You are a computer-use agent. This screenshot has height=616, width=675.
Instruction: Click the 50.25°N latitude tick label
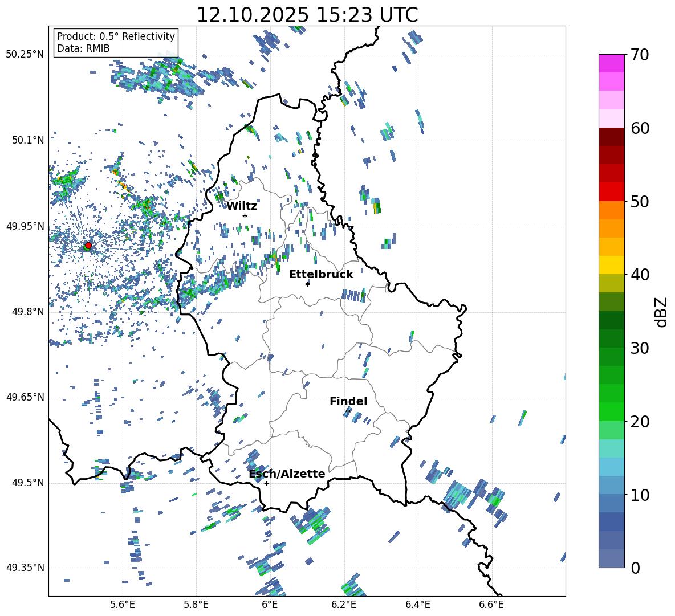pos(25,54)
